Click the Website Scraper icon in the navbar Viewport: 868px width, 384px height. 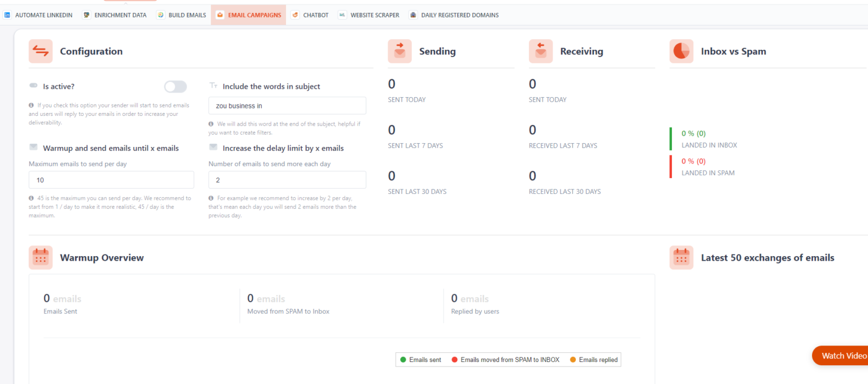click(342, 15)
